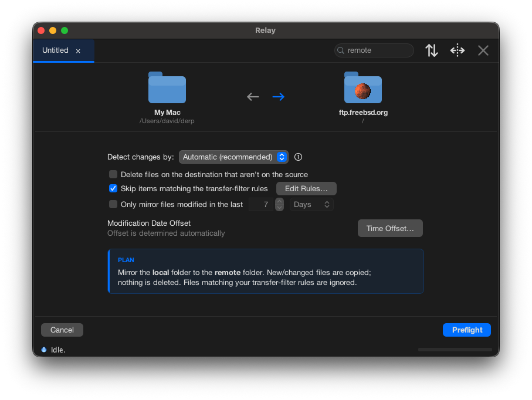532x400 pixels.
Task: Click the My Mac label
Action: click(167, 112)
